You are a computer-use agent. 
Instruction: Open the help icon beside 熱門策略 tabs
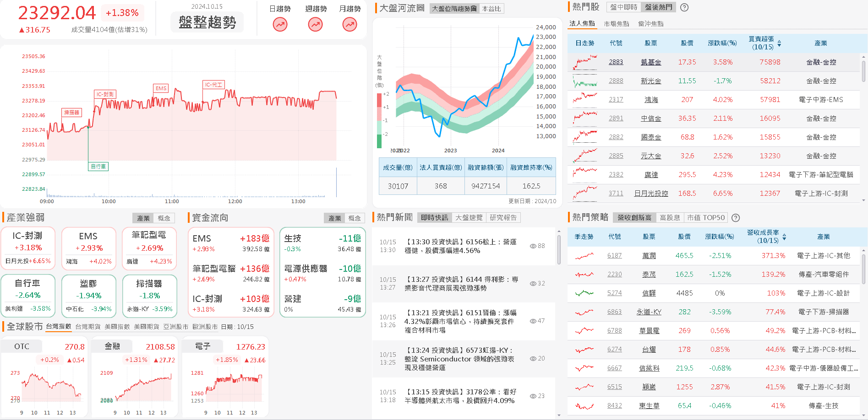(736, 218)
